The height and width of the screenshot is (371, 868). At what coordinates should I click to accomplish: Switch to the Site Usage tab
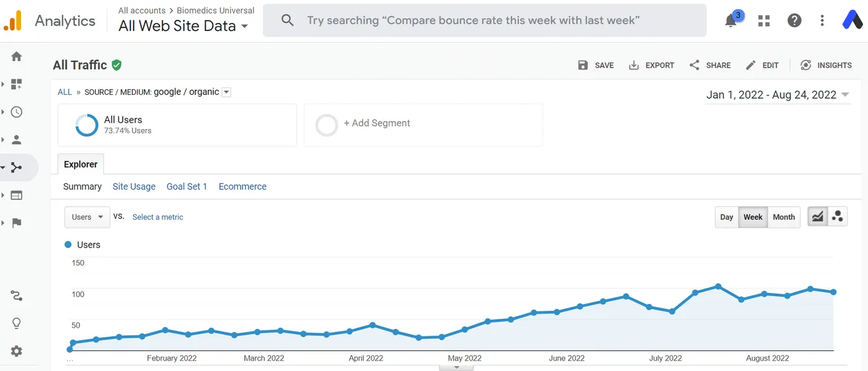134,187
